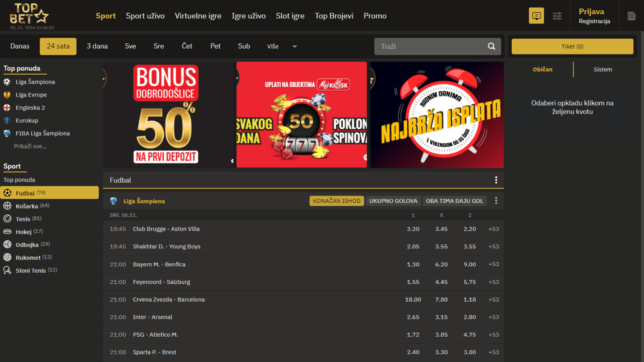Select the 24 sata time filter
Screen dimensions: 644x362
click(x=58, y=46)
